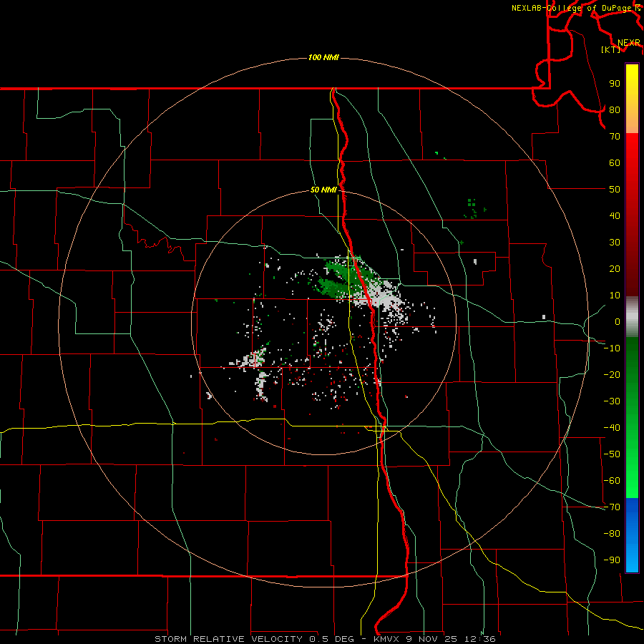Click the STORM RELATIVE VELOCITY caption text
This screenshot has width=644, height=644.
point(230,639)
